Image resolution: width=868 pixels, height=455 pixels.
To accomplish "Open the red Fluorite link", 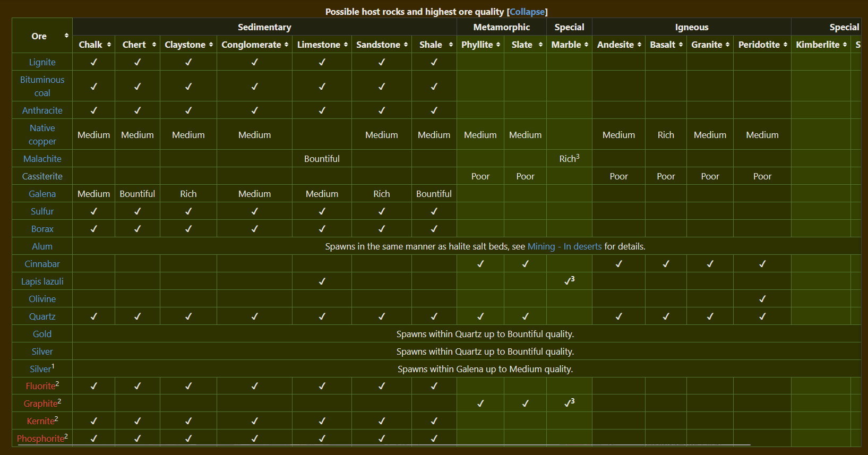I will 40,386.
